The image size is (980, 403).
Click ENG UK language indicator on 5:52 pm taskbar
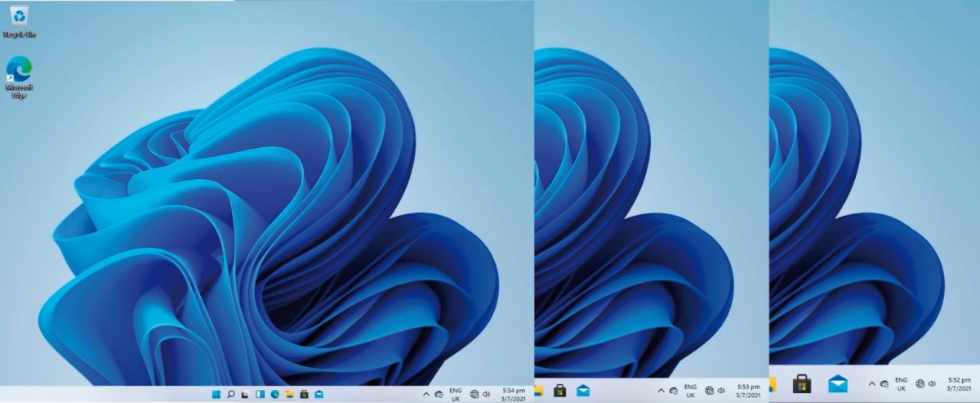[902, 383]
